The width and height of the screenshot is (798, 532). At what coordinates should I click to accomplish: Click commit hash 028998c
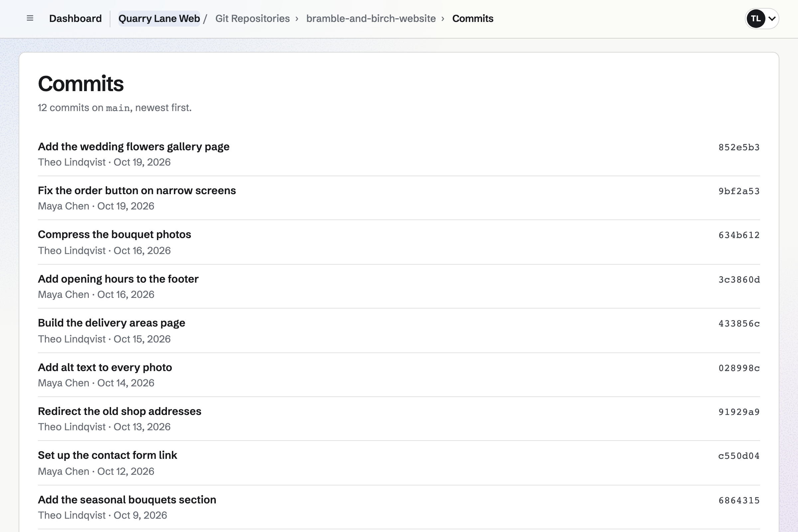click(739, 368)
